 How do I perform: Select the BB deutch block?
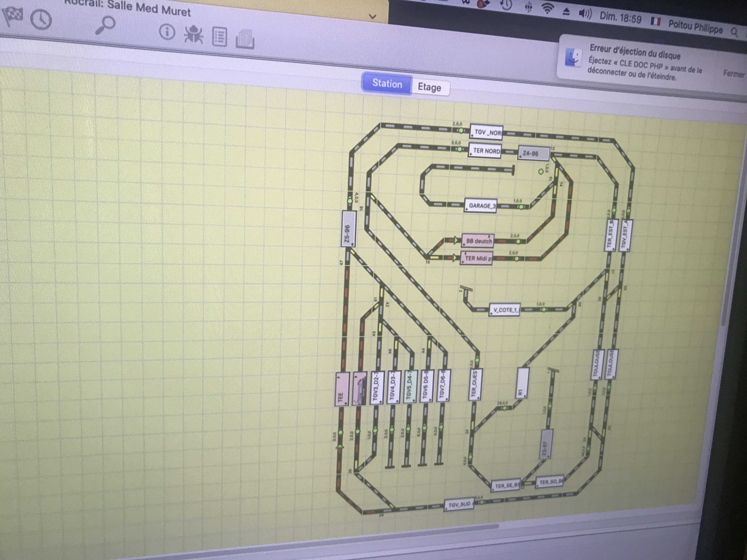[477, 241]
